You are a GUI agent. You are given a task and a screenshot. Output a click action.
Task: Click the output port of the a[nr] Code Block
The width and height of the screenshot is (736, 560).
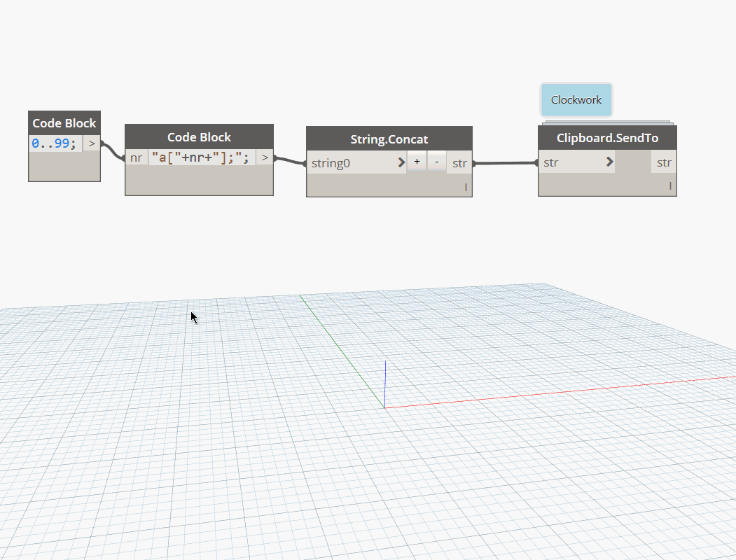265,157
